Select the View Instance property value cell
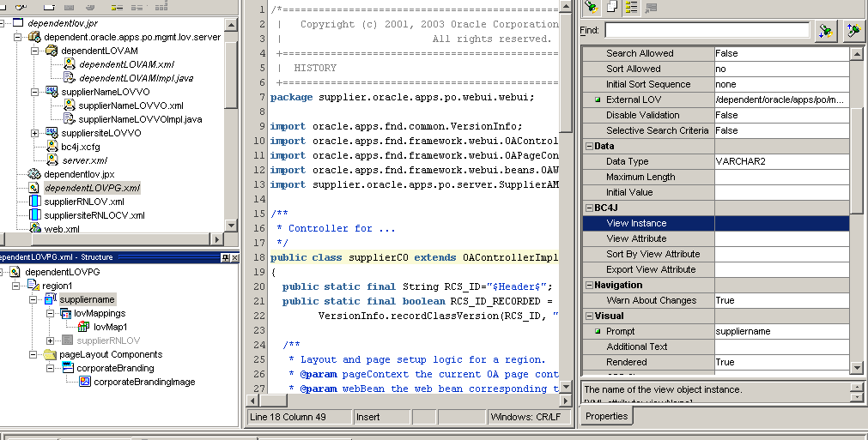This screenshot has width=868, height=440. pyautogui.click(x=781, y=223)
